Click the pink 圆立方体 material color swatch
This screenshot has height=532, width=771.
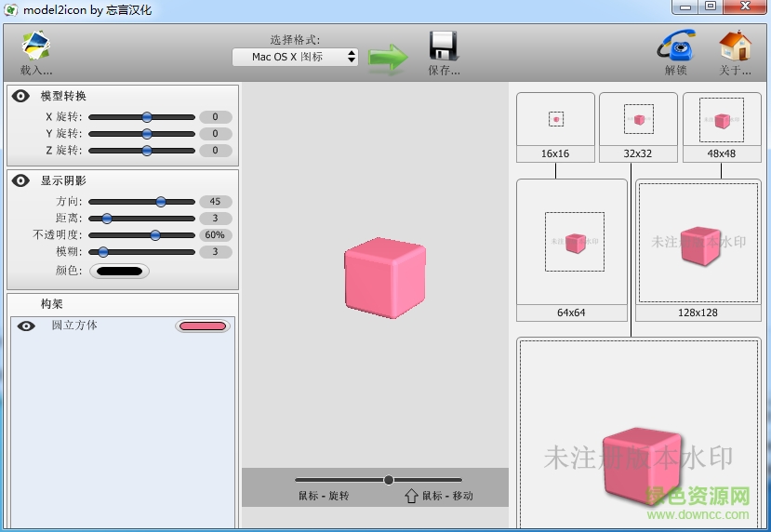tap(203, 326)
